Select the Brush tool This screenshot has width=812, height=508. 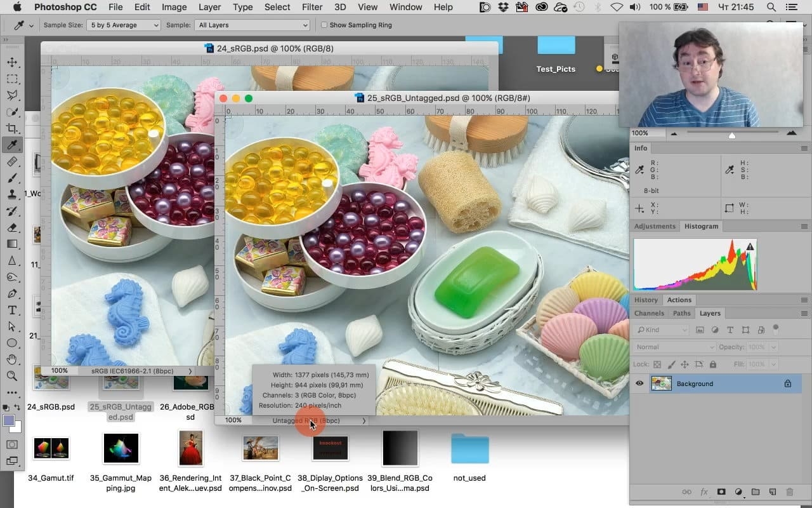12,178
